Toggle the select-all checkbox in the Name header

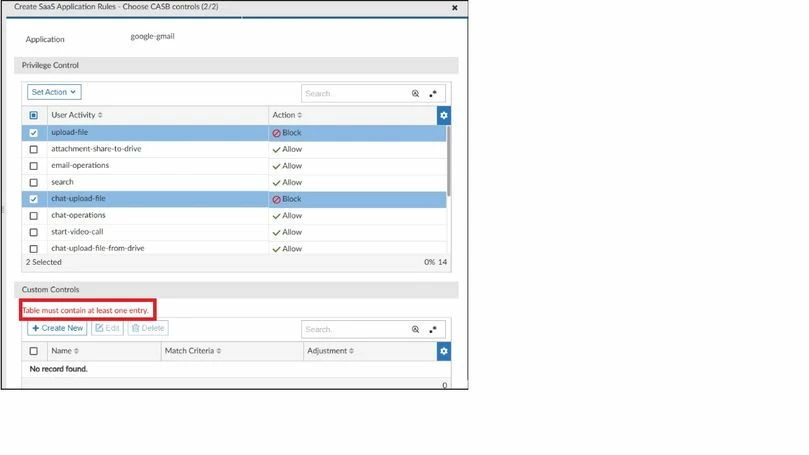[x=34, y=351]
